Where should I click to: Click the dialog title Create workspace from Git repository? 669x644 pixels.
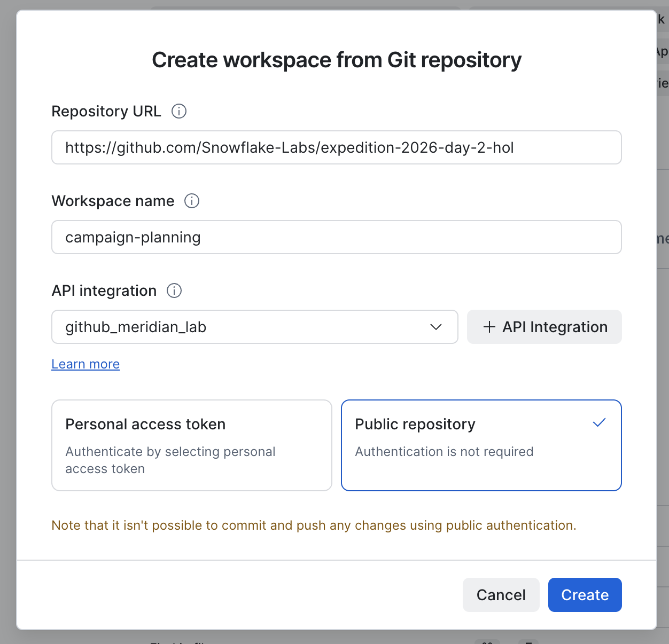coord(337,60)
